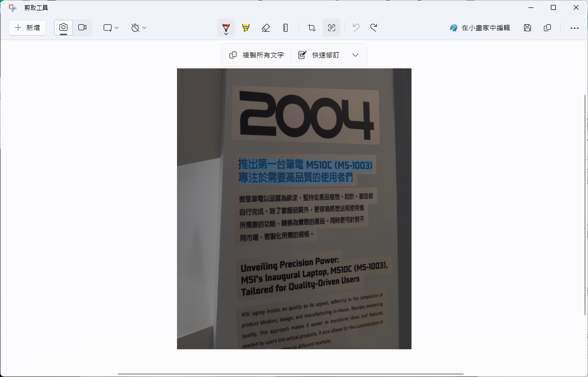
Task: Toggle the text actions tool
Action: 332,28
